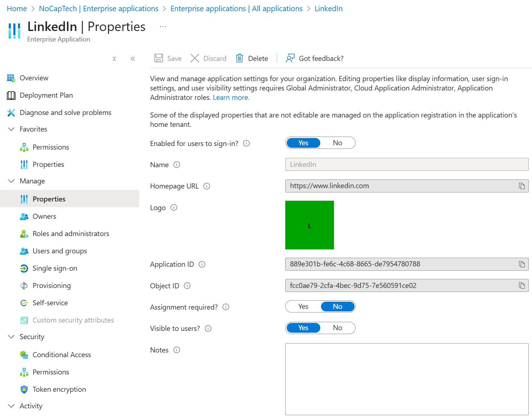The width and height of the screenshot is (532, 417).
Task: Show info tooltip for Name field
Action: point(177,165)
